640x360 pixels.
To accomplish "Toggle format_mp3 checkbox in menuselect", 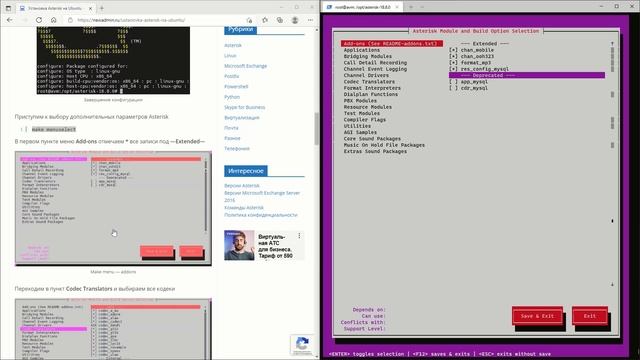I will [x=453, y=63].
